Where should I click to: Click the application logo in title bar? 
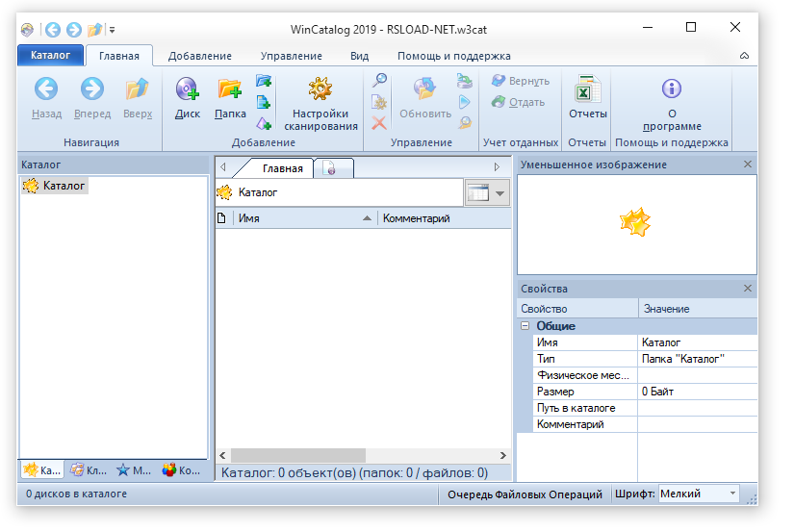pyautogui.click(x=27, y=30)
